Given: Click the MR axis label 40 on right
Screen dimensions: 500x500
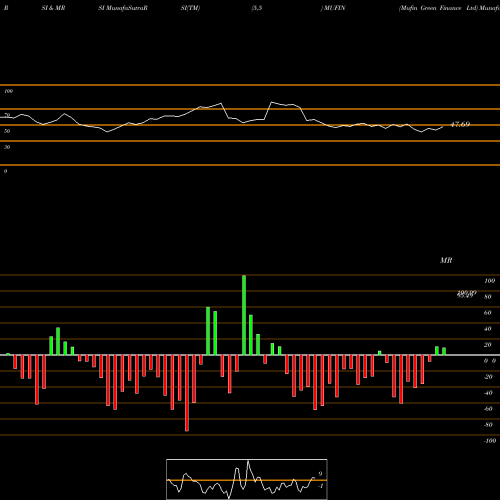Looking at the screenshot, I should 487,329.
